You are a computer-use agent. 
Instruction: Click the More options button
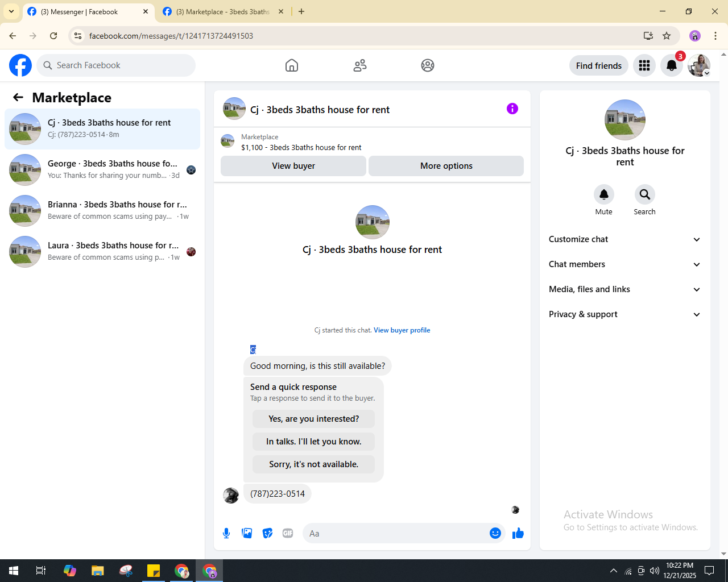pyautogui.click(x=446, y=166)
